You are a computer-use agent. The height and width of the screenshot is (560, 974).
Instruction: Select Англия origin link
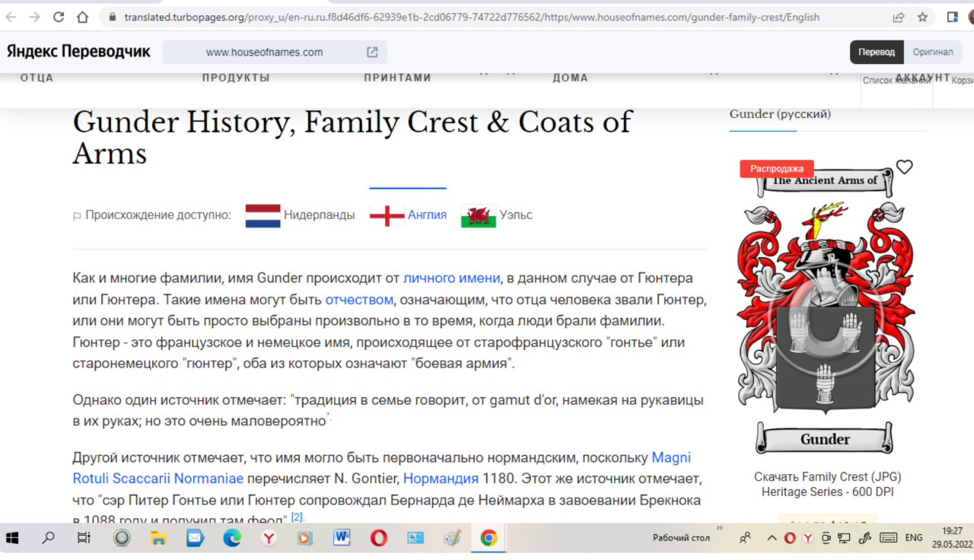pos(427,215)
